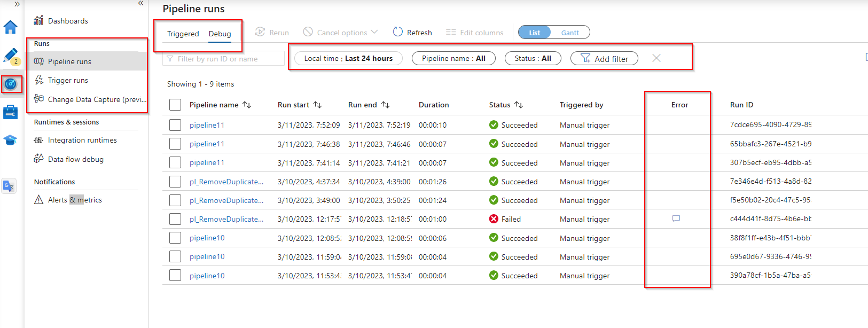Open the Status All filter
Image resolution: width=868 pixels, height=328 pixels.
(533, 58)
